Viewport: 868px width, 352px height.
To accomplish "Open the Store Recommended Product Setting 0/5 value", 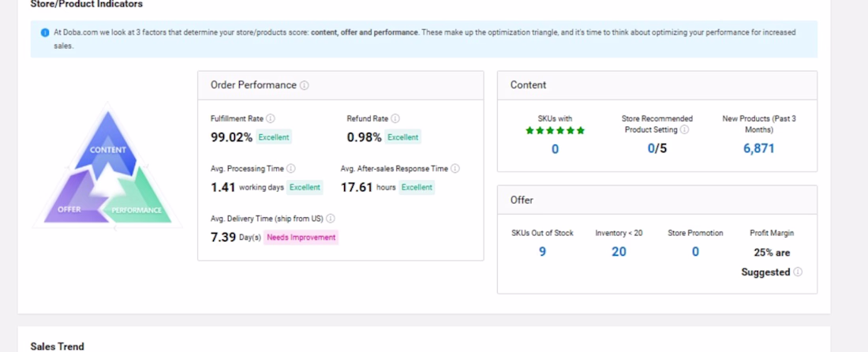I will click(657, 148).
